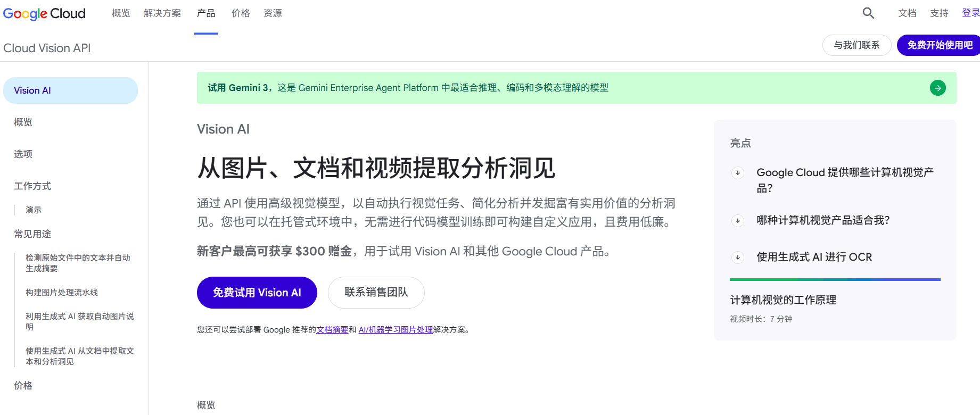980x415 pixels.
Task: Click the 新客户最高可获享 $300 赠金 text
Action: point(274,251)
